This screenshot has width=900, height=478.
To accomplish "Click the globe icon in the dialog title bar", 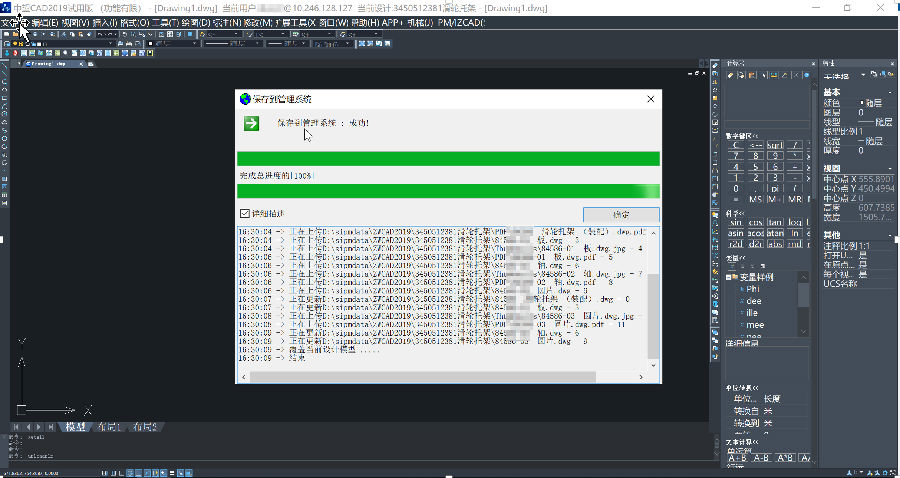I will [245, 99].
